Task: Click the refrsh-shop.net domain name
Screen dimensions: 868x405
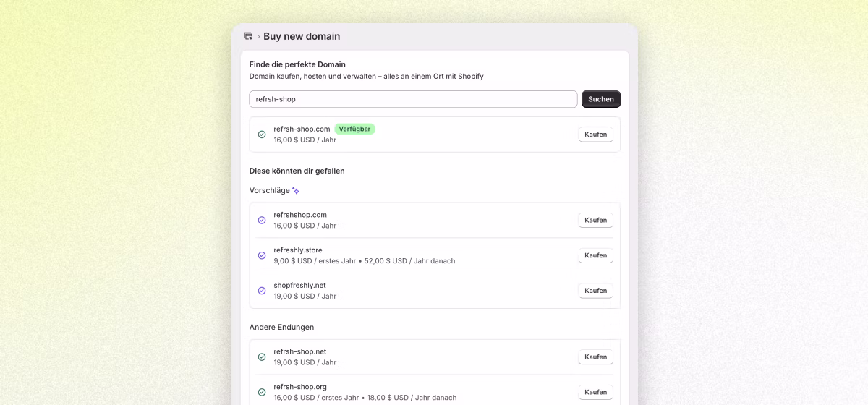Action: click(300, 351)
